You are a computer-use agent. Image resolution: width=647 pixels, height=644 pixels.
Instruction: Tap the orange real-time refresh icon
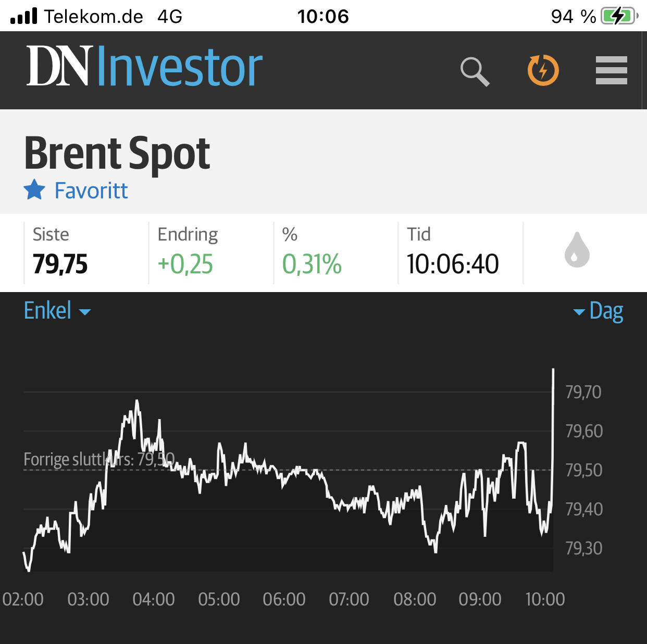(543, 70)
